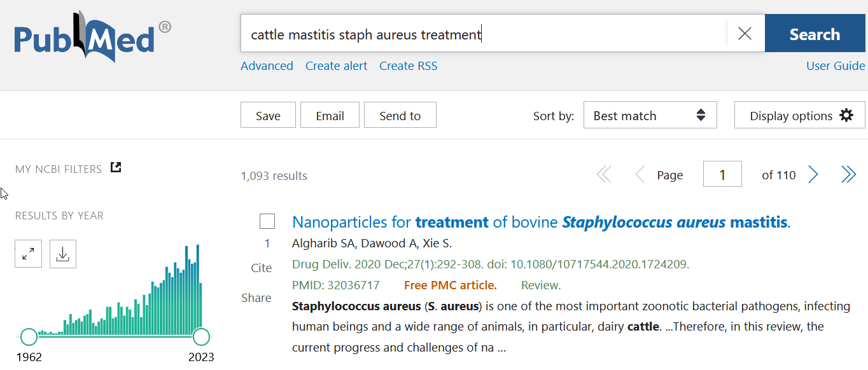Click the Save button
Viewport: 868px width, 370px height.
click(268, 115)
